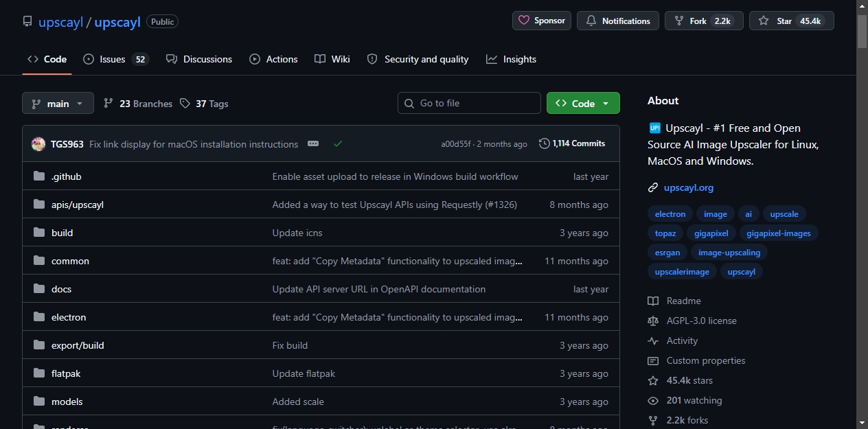Open the Actions tab
Viewport: 868px width, 429px height.
click(273, 59)
